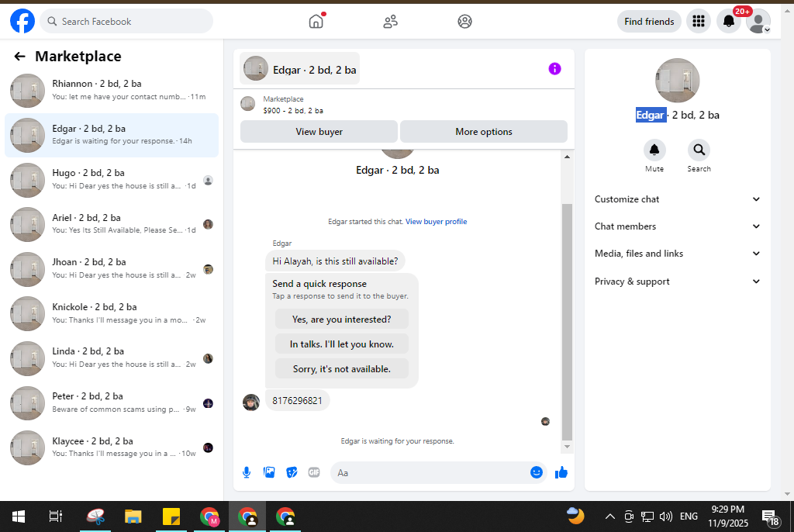Expand Media, files and links section
This screenshot has height=532, width=794.
point(677,254)
